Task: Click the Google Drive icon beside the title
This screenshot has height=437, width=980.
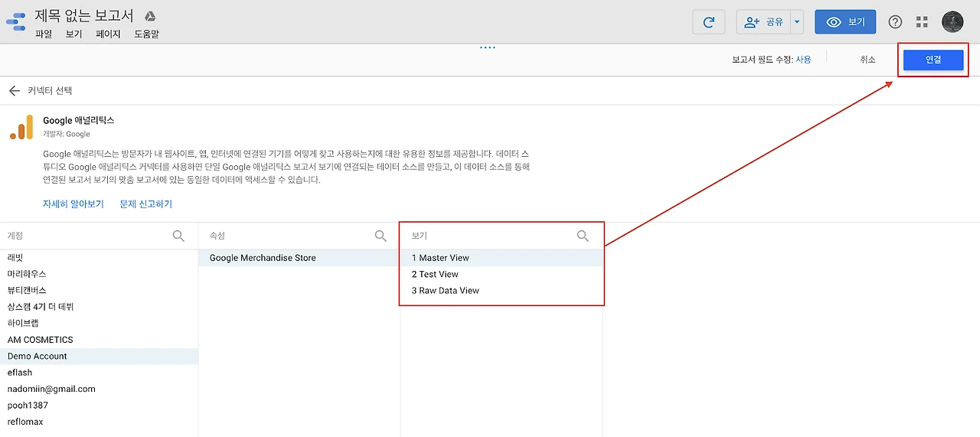Action: (x=151, y=16)
